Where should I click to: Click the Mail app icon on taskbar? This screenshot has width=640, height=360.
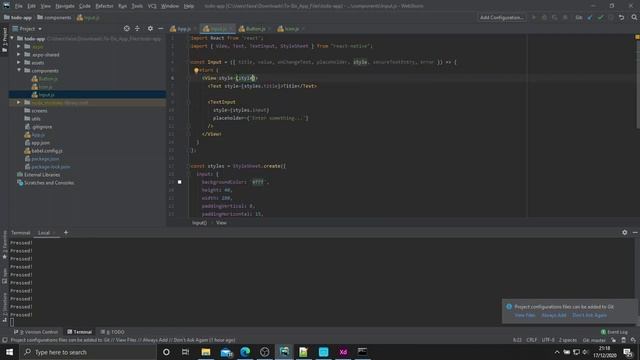226,352
